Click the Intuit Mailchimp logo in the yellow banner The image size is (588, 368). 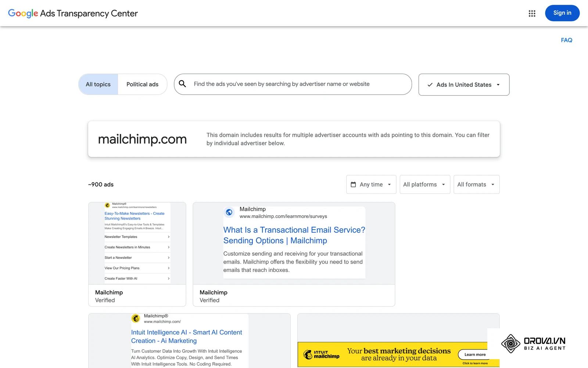pos(321,354)
